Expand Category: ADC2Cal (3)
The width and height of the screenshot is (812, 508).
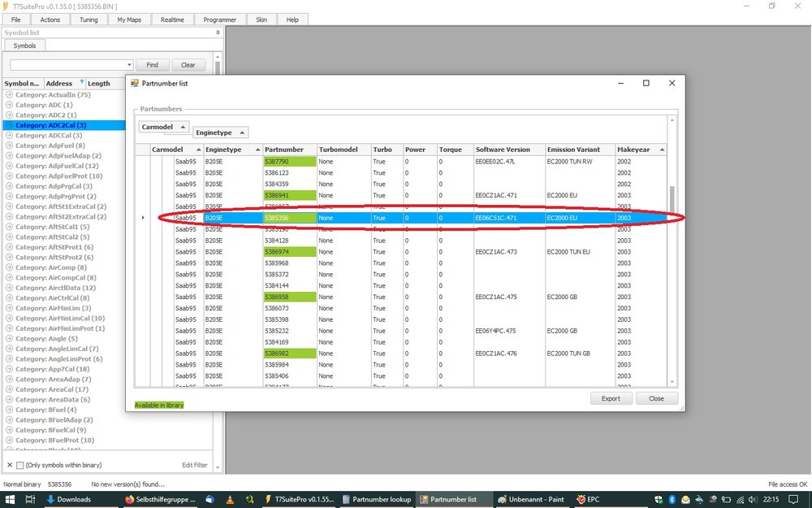point(9,125)
